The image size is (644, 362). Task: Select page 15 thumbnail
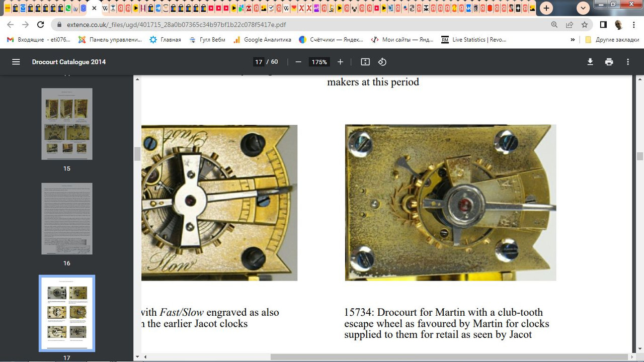click(67, 124)
